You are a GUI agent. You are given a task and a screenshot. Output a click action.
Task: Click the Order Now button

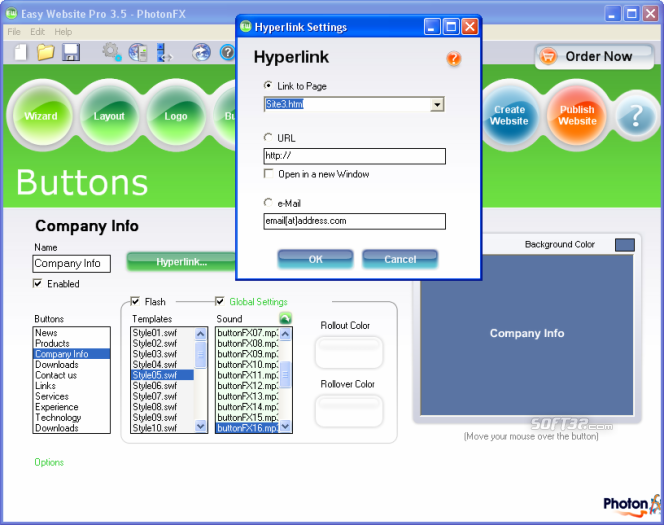point(595,56)
